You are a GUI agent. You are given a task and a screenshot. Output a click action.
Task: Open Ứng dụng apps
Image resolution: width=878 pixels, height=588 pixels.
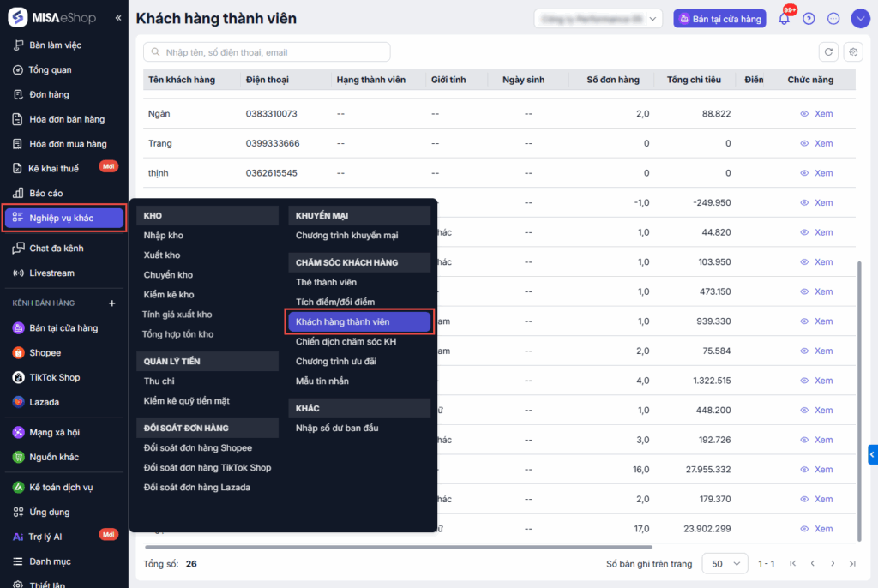[x=49, y=511]
